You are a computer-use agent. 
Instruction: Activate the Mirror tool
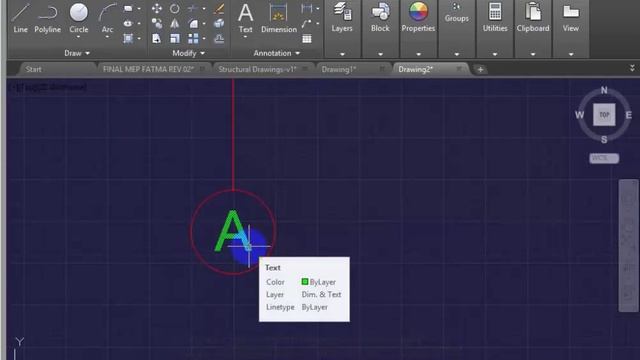(175, 24)
